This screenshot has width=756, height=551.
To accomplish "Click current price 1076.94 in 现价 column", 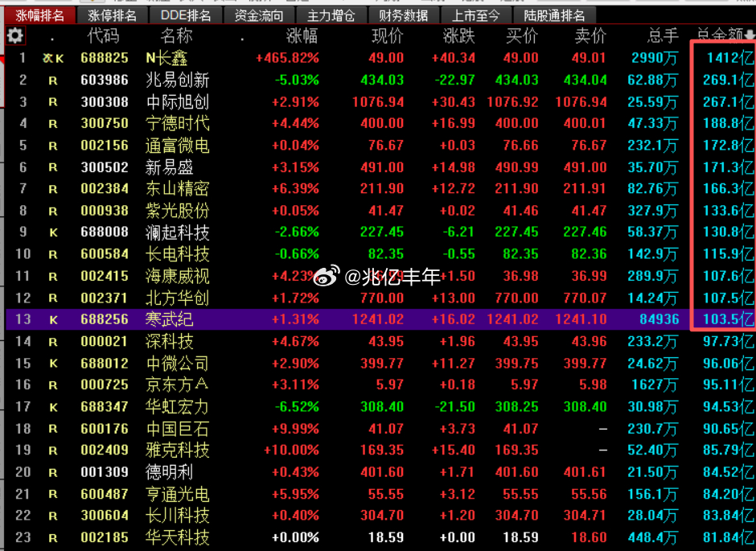I will click(378, 102).
